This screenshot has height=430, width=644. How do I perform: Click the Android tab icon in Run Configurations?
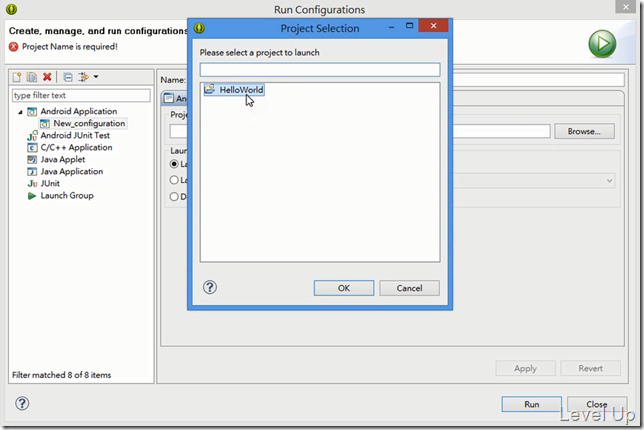pyautogui.click(x=168, y=98)
